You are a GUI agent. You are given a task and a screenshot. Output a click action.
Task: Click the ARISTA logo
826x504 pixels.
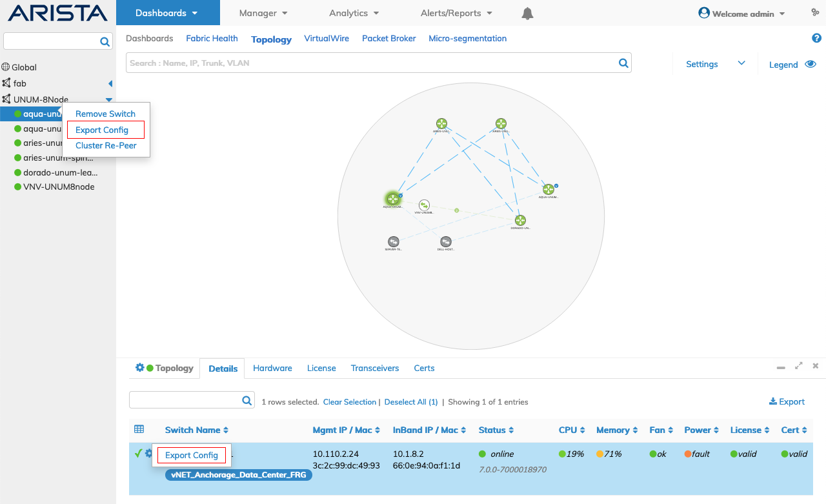(x=57, y=13)
